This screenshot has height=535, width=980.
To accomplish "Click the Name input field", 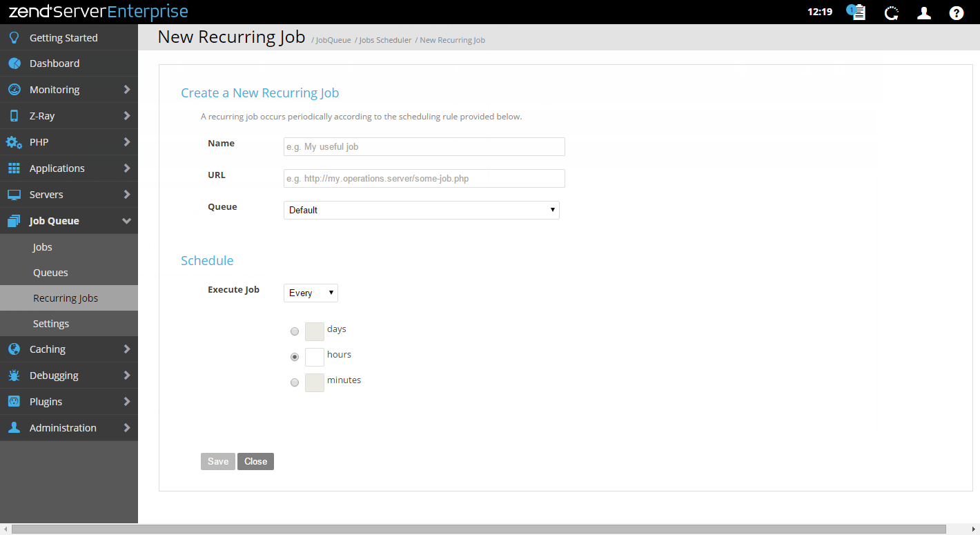I will [424, 146].
